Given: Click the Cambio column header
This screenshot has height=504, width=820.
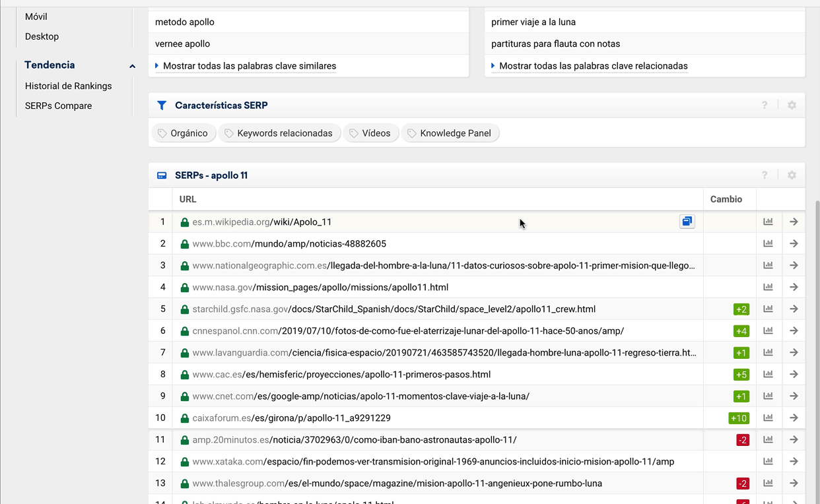Looking at the screenshot, I should pyautogui.click(x=726, y=199).
